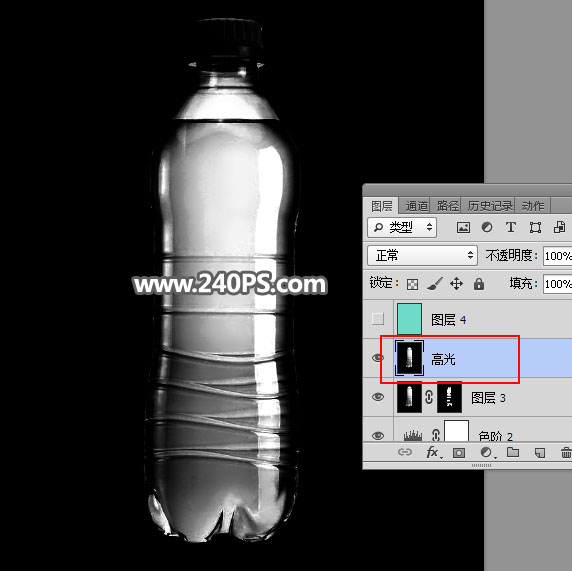Filter layers by smart object icon

pos(559,227)
